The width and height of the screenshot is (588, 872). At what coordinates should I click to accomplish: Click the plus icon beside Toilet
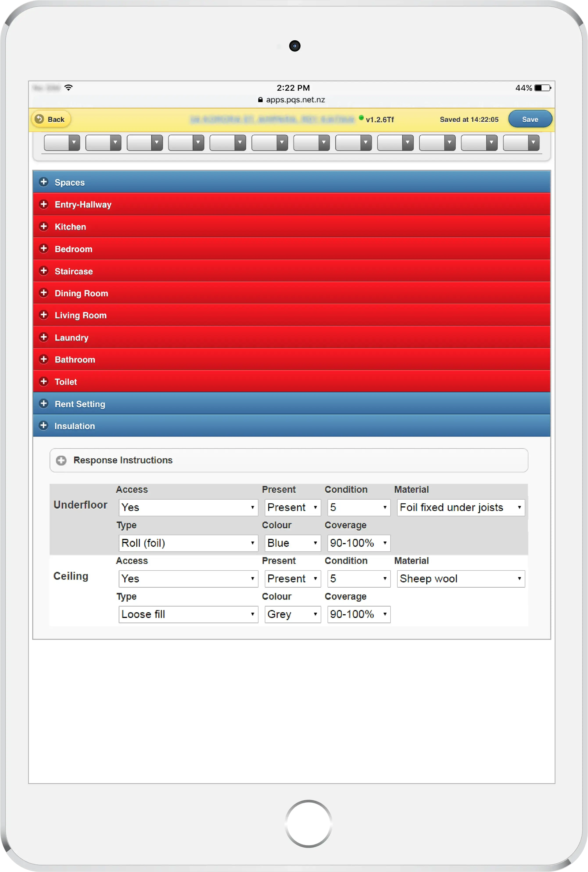tap(43, 382)
